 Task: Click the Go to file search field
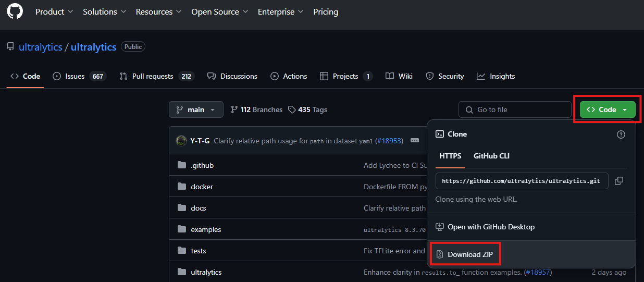click(x=515, y=109)
